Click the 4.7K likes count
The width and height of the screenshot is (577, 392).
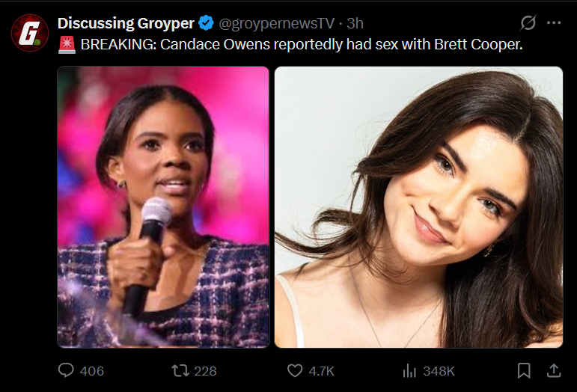322,371
